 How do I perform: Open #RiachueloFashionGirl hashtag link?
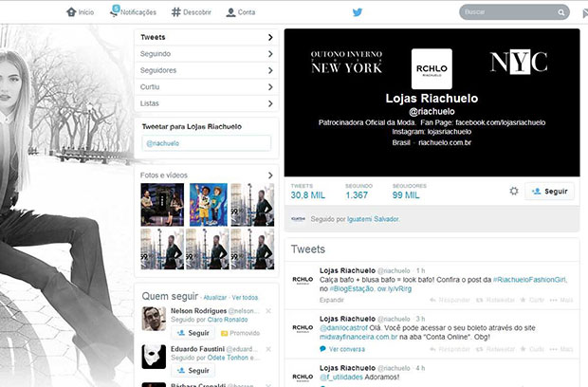tap(529, 280)
